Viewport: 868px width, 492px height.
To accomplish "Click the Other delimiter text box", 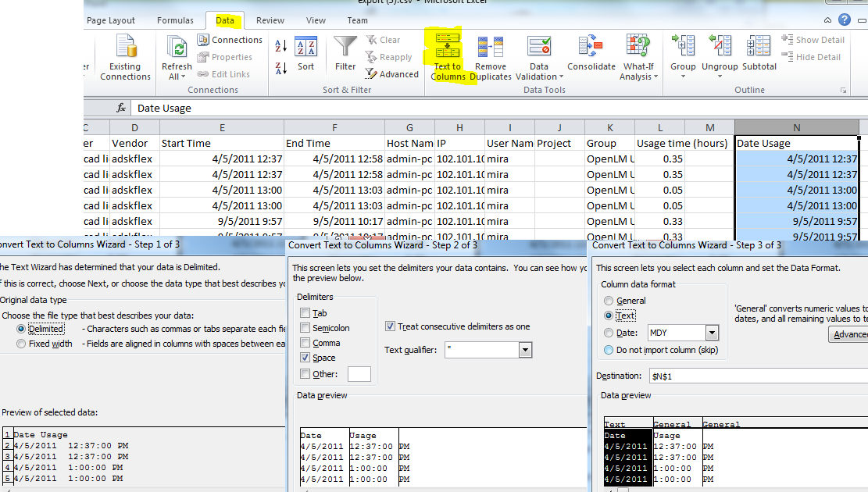I will (x=359, y=374).
